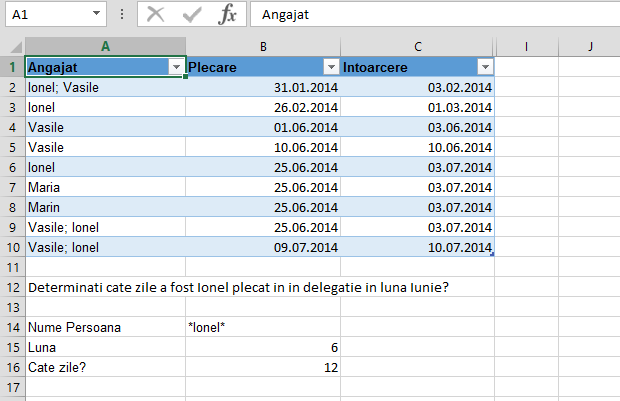620x401 pixels.
Task: Click inside the formula bar text field
Action: coord(430,14)
